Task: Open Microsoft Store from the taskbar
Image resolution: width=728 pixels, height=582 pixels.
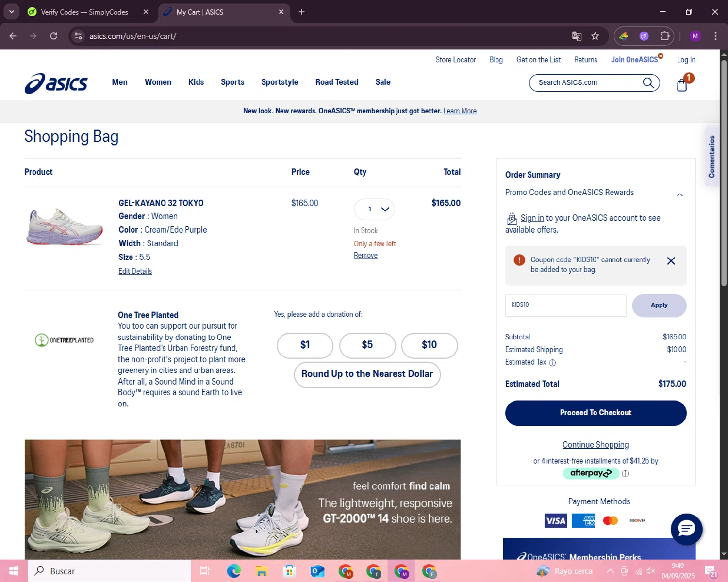Action: [x=289, y=571]
